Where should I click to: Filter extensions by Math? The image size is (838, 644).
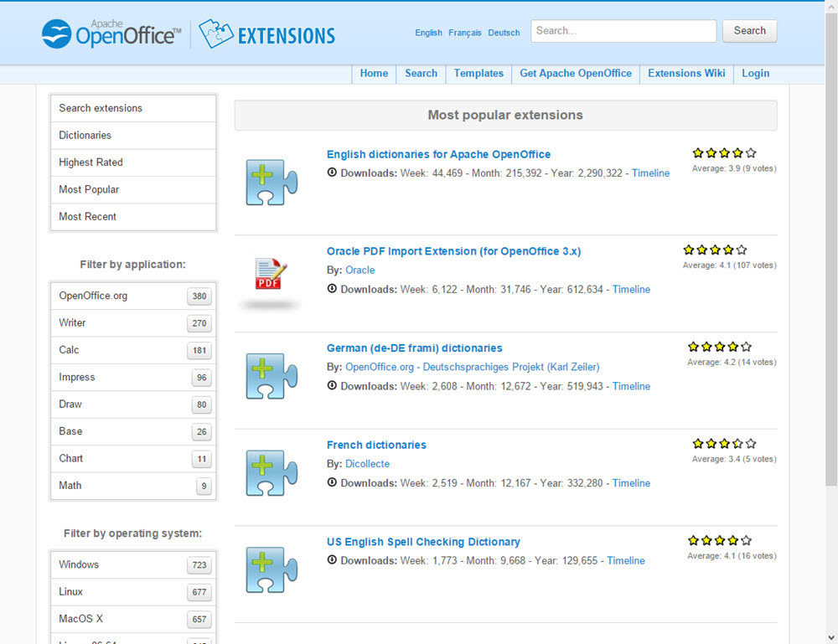click(133, 486)
